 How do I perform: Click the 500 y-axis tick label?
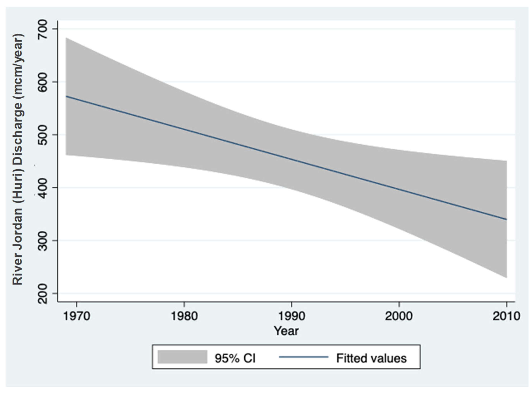point(43,135)
